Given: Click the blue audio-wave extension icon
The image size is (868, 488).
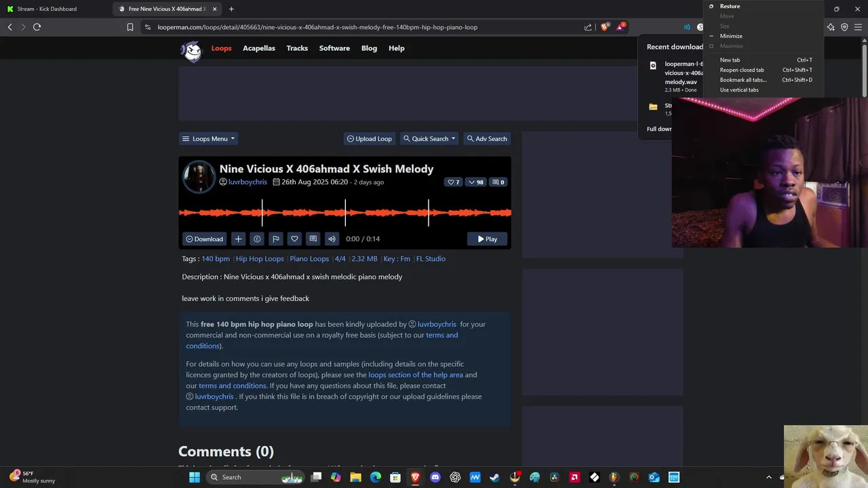Looking at the screenshot, I should (687, 27).
